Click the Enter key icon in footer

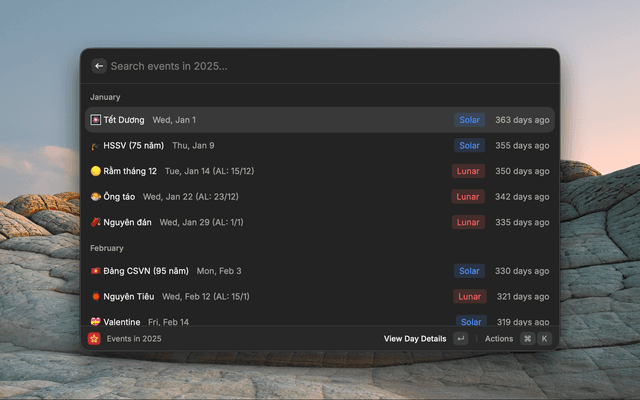460,339
